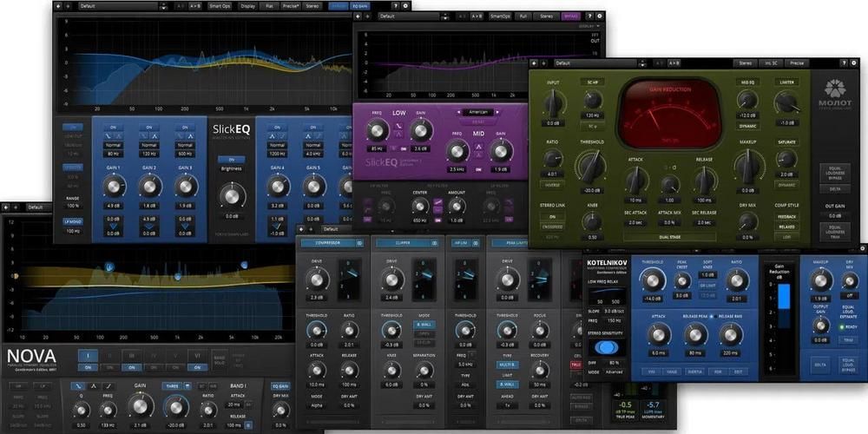
Task: Select Nova band III tab
Action: [x=131, y=356]
